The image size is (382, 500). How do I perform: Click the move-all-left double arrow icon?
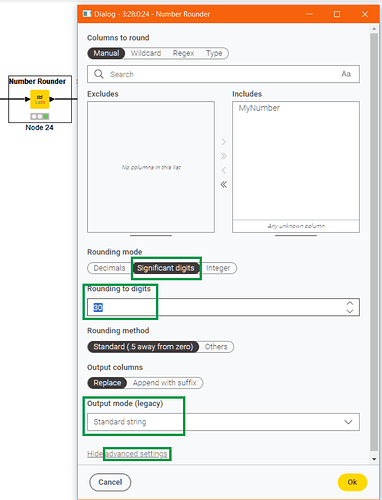coord(224,184)
